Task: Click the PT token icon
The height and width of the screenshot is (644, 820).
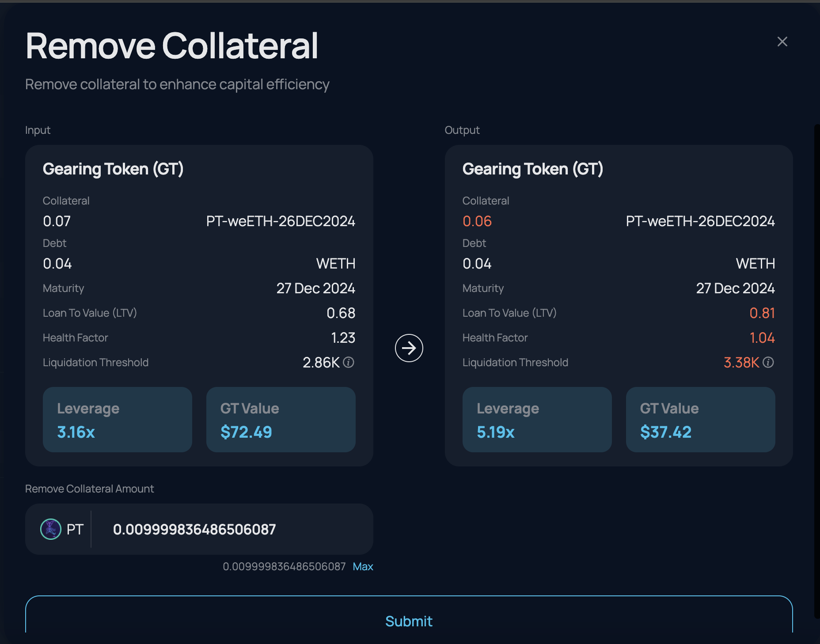Action: click(51, 529)
